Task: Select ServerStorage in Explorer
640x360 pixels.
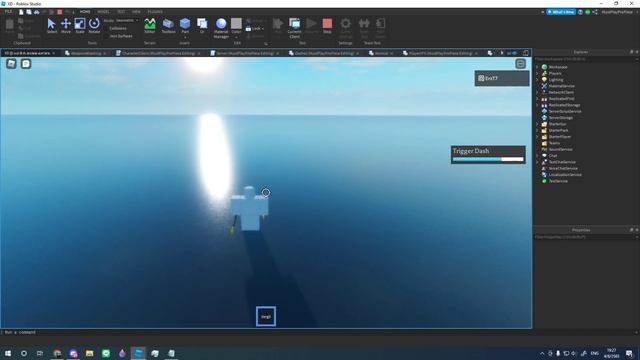Action: (x=560, y=118)
